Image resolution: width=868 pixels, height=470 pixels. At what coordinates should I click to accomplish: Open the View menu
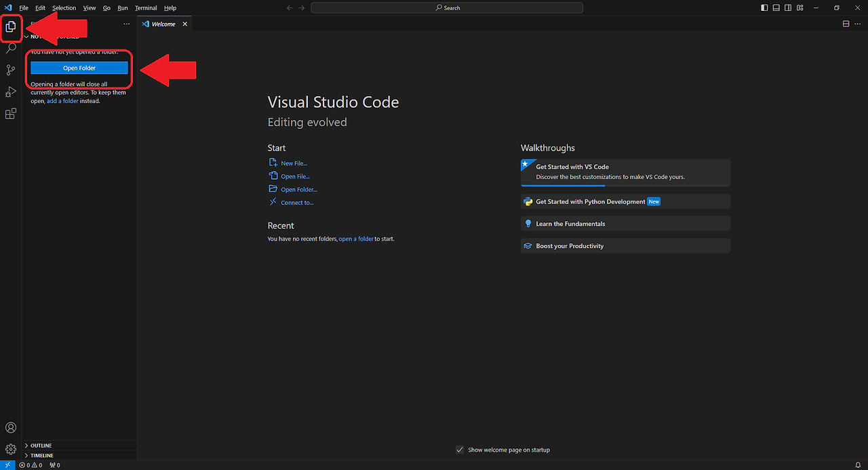coord(90,7)
